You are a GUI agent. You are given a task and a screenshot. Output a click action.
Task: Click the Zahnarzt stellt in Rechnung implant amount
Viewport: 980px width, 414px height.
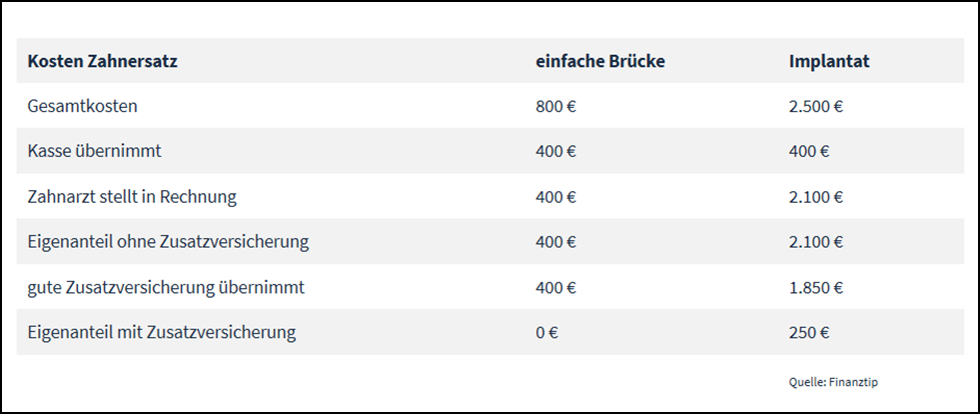pyautogui.click(x=815, y=197)
